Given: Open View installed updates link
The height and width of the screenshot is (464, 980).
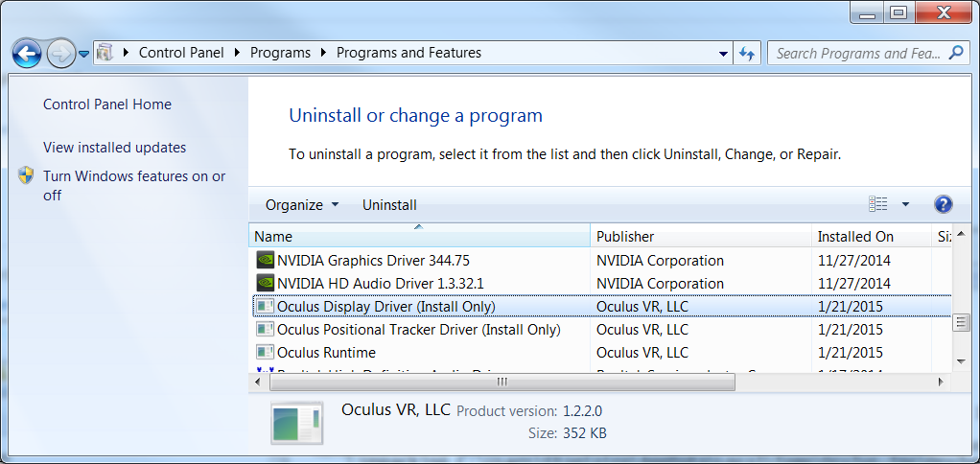Looking at the screenshot, I should (115, 148).
